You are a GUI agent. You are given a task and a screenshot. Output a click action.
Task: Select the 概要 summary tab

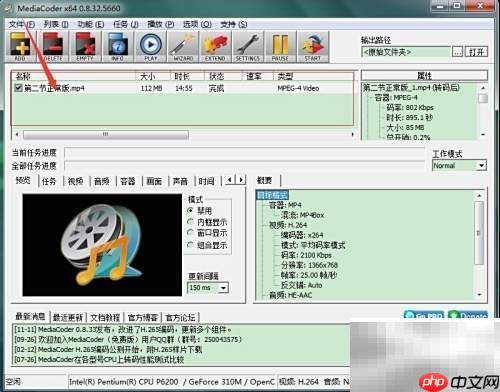coord(265,180)
